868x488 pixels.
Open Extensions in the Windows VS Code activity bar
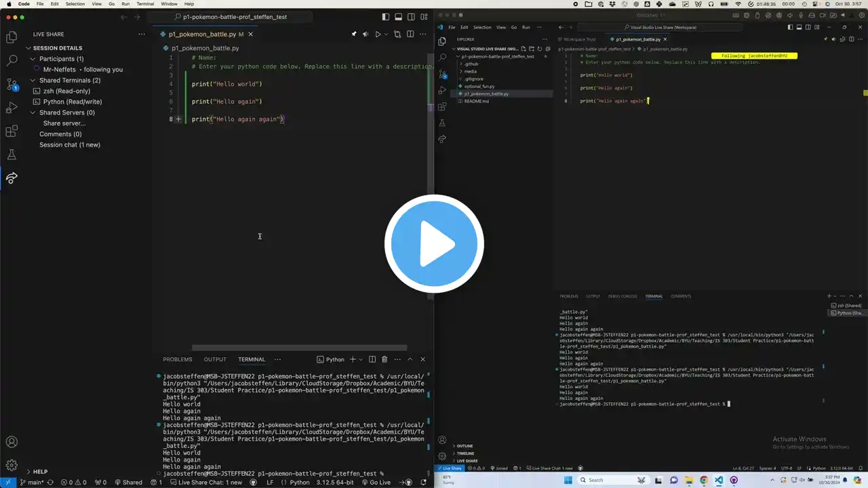[x=442, y=106]
